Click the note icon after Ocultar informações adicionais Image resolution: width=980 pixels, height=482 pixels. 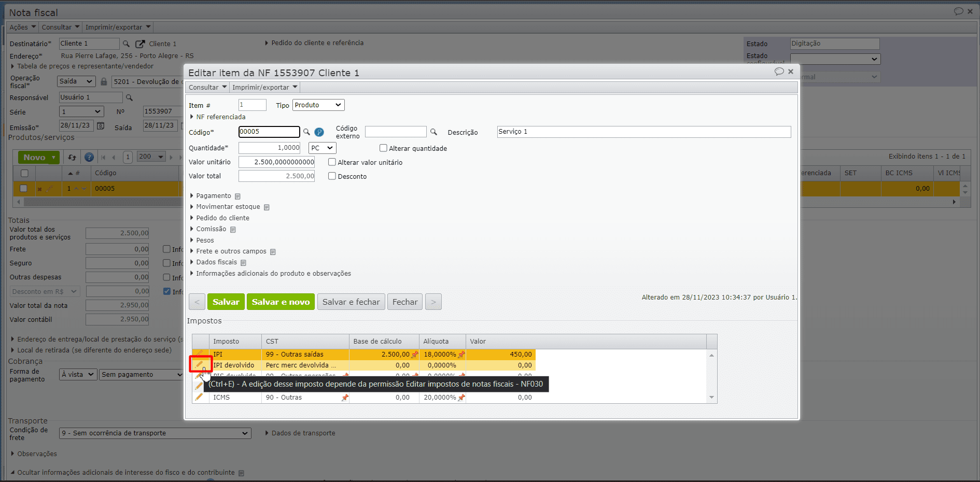[242, 473]
